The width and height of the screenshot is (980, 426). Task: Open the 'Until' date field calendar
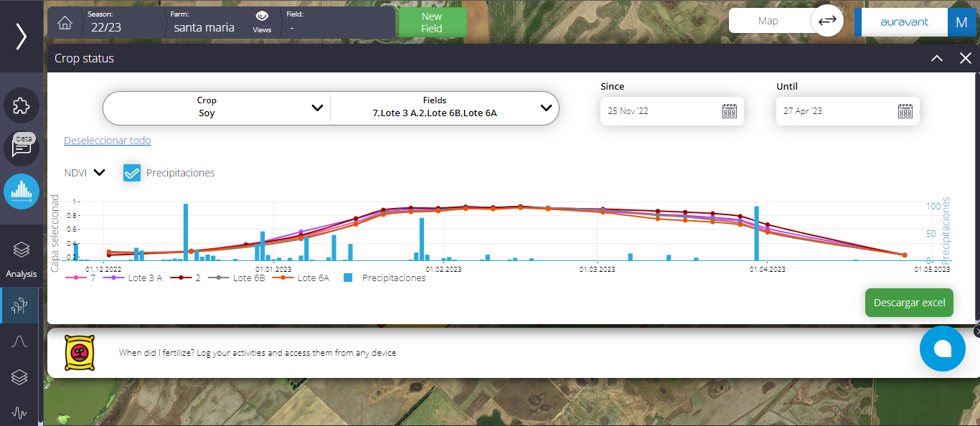tap(905, 110)
